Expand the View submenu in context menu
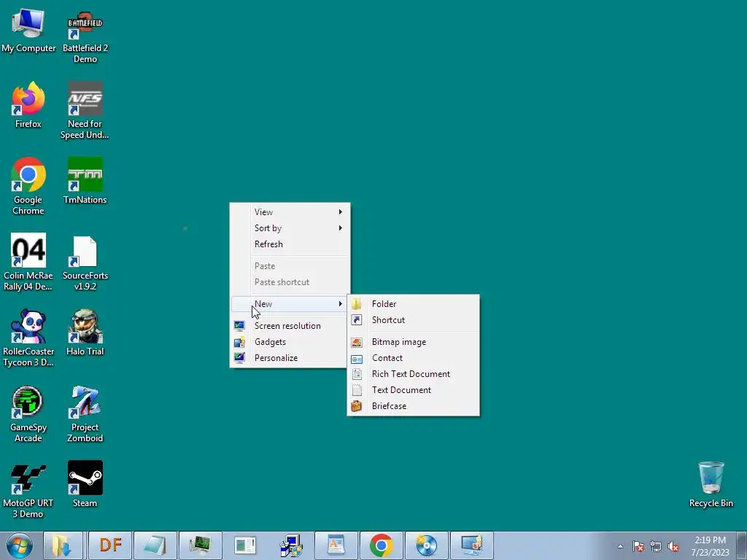Viewport: 747px width, 560px height. click(x=290, y=212)
